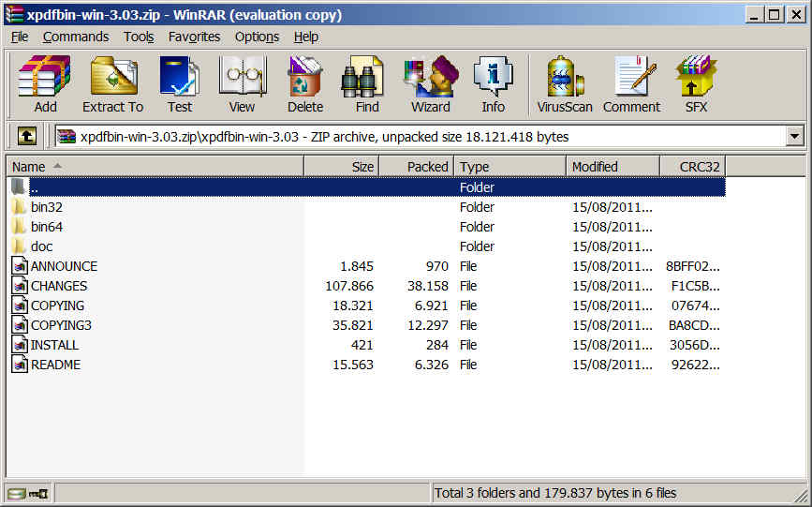Add an archive Comment
Viewport: 812px width, 507px height.
631,85
